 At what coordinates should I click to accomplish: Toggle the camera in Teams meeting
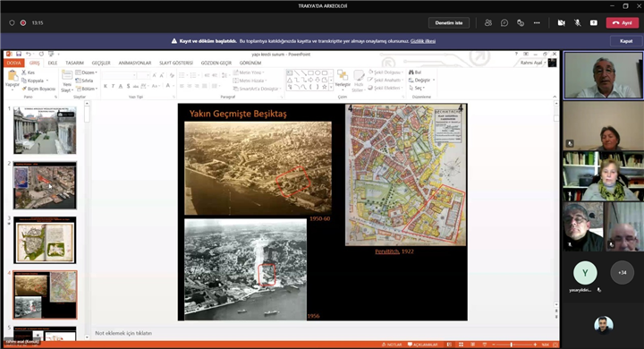561,23
